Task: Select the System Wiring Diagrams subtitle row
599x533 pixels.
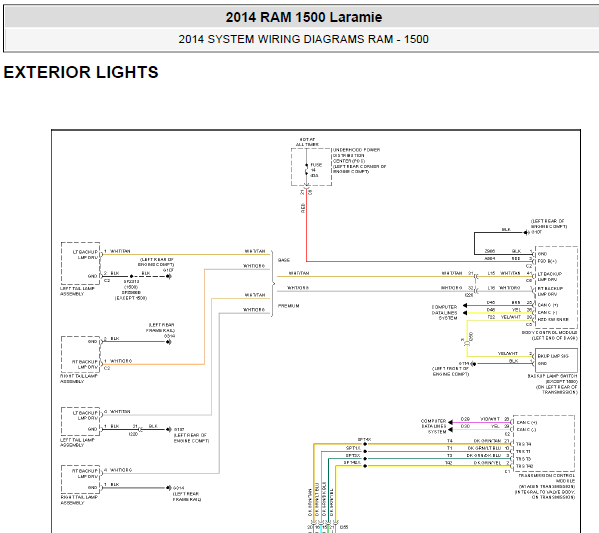Action: coord(303,39)
